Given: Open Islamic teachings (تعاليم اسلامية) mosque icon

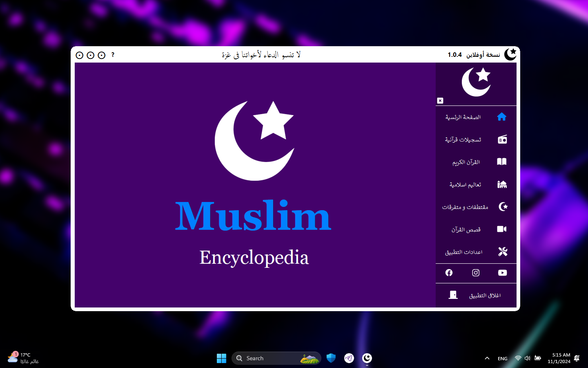Looking at the screenshot, I should coord(502,184).
